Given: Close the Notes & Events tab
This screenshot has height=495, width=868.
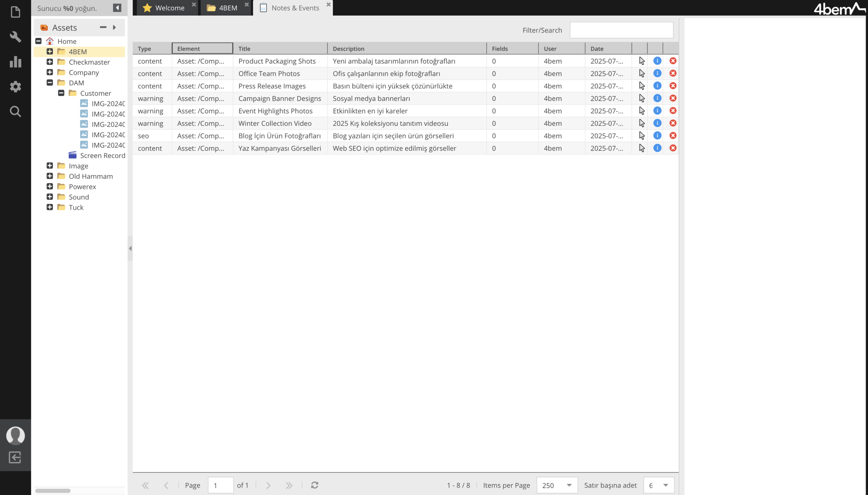Looking at the screenshot, I should [x=328, y=4].
